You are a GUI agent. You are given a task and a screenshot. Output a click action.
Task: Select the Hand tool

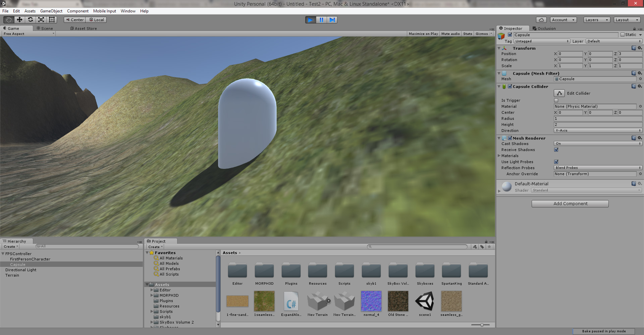pyautogui.click(x=9, y=20)
